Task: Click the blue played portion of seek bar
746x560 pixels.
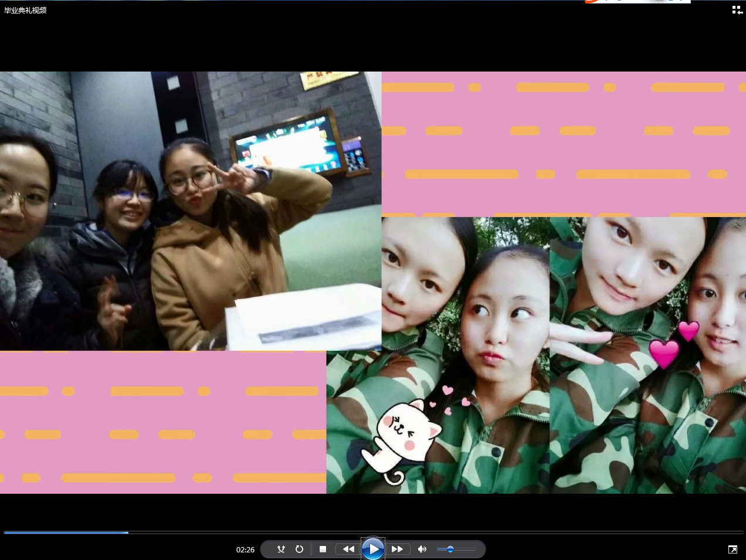Action: (x=65, y=532)
